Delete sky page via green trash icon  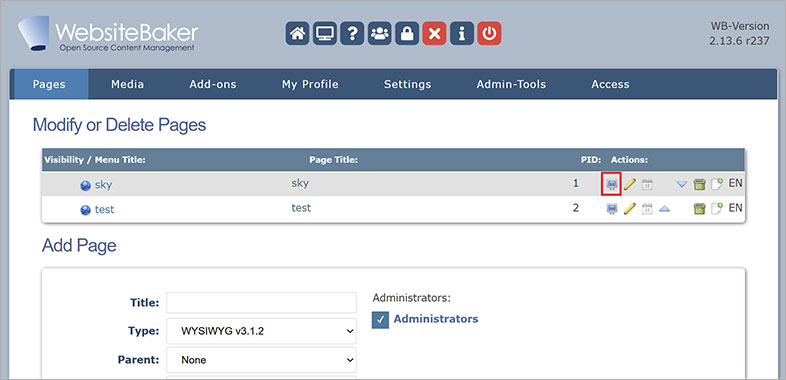click(x=699, y=184)
